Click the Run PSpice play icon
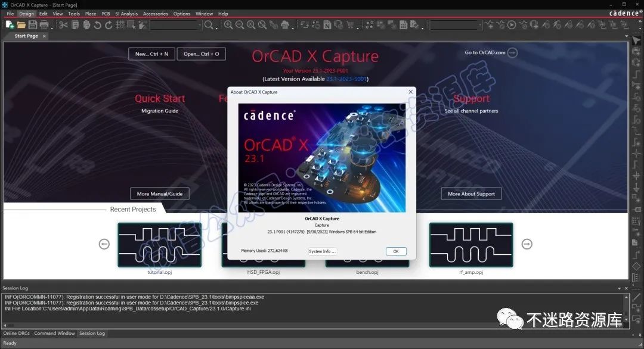 (x=512, y=25)
